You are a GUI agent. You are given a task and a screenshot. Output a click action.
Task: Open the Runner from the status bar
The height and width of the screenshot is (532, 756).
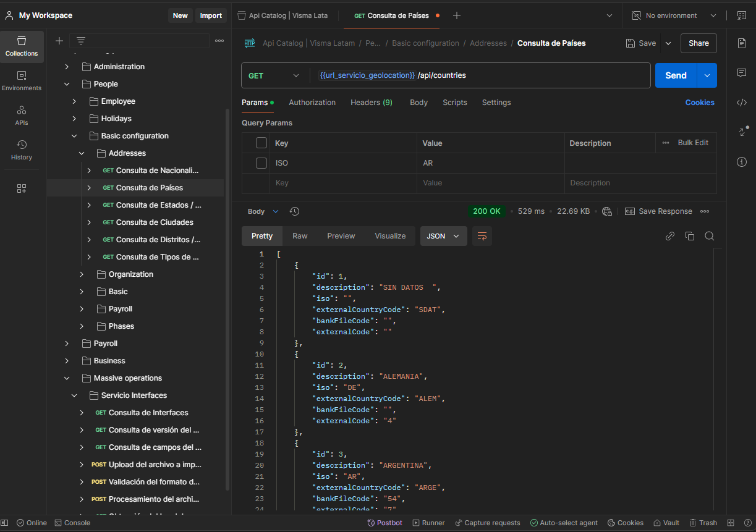click(428, 522)
